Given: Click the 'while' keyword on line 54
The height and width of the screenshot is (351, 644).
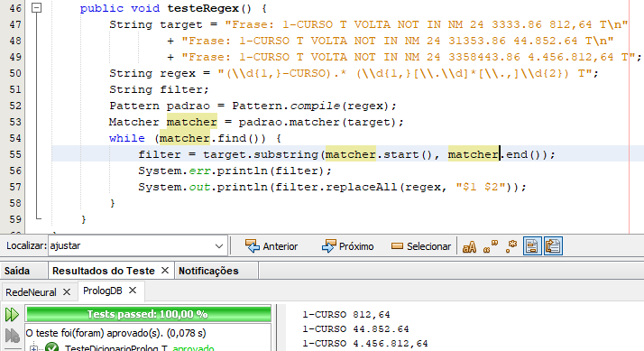Looking at the screenshot, I should 127,139.
